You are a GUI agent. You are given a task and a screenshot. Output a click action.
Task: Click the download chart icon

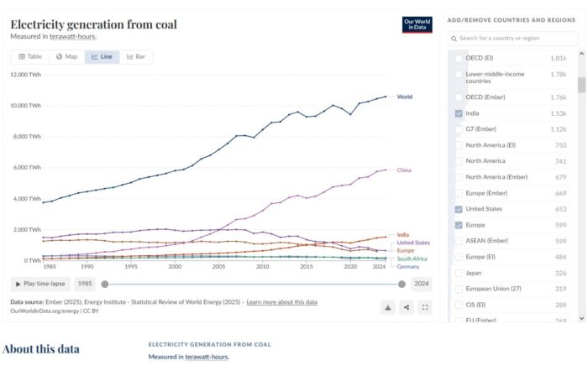coord(388,307)
